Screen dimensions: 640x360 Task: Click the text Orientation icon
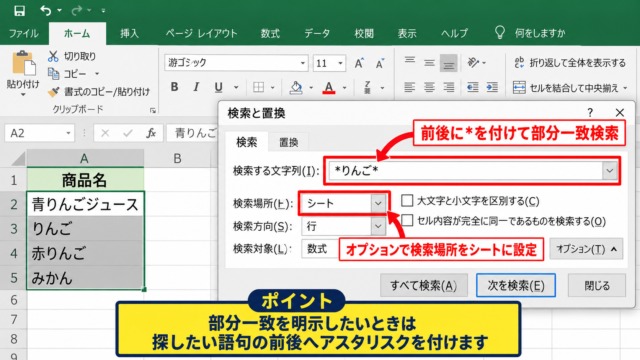pyautogui.click(x=473, y=62)
